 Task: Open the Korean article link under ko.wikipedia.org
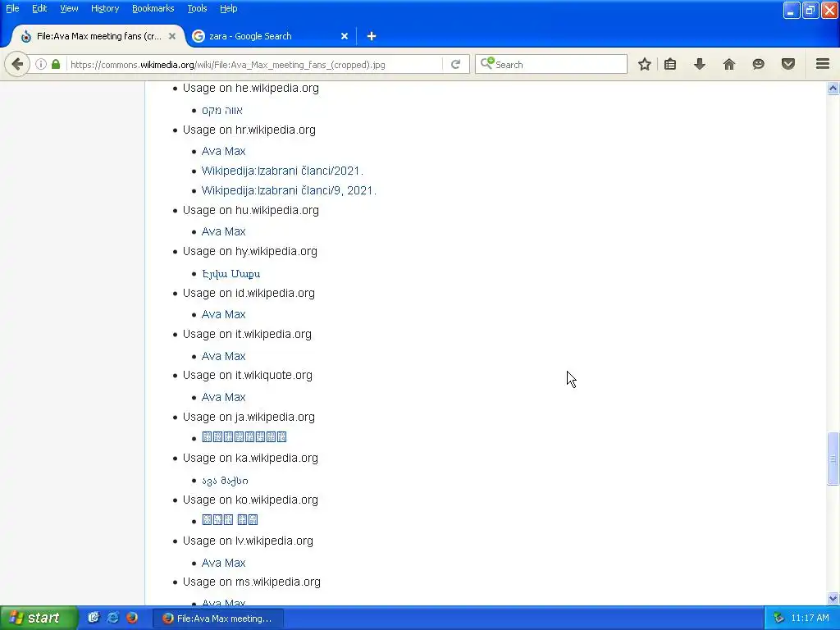click(x=230, y=519)
